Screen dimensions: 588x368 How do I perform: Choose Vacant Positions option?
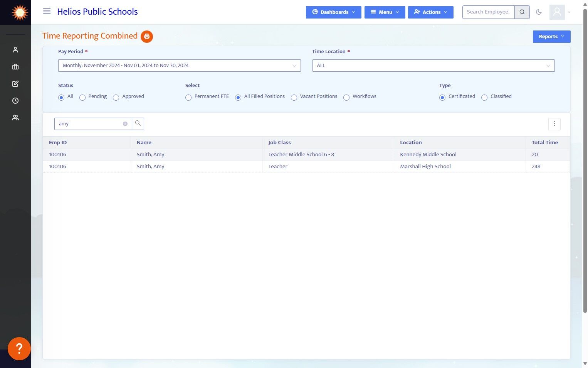pyautogui.click(x=294, y=98)
